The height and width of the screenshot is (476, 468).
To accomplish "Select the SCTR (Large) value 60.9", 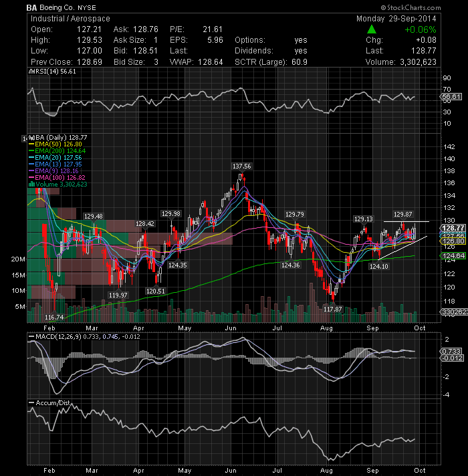I will click(300, 62).
